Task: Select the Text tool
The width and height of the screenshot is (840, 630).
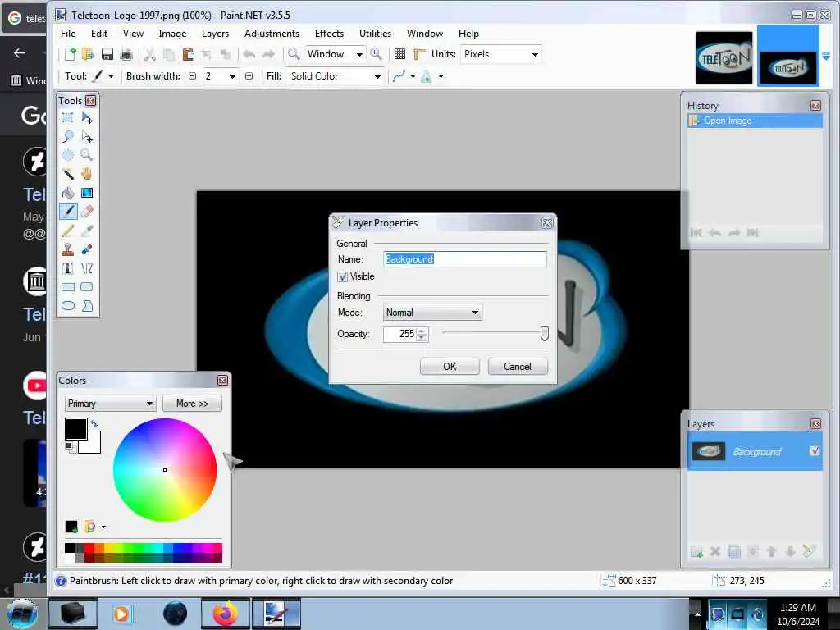Action: tap(68, 268)
